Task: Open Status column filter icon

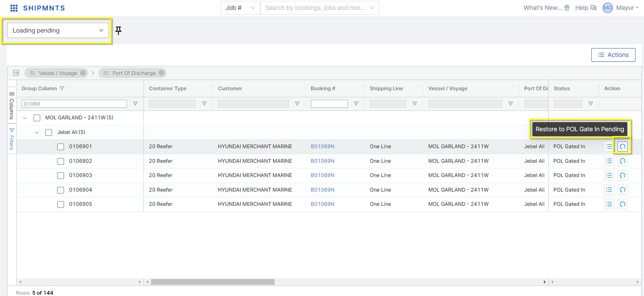Action: 591,104
